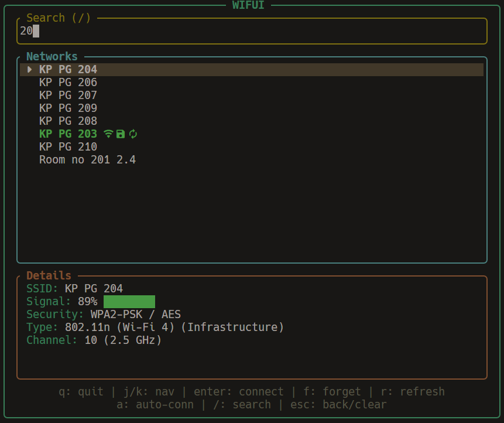Click the Wi-Fi connected icon beside KP PG 203
This screenshot has height=423, width=504.
pos(108,134)
